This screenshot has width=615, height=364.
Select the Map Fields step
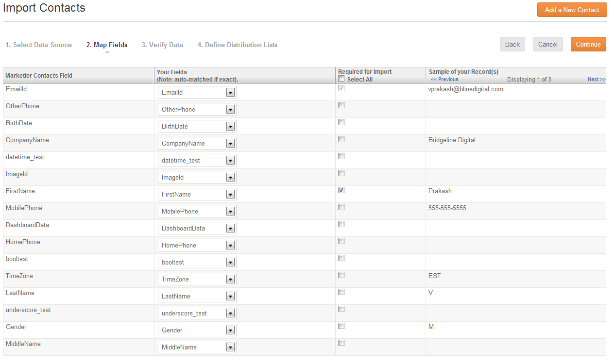pyautogui.click(x=107, y=45)
